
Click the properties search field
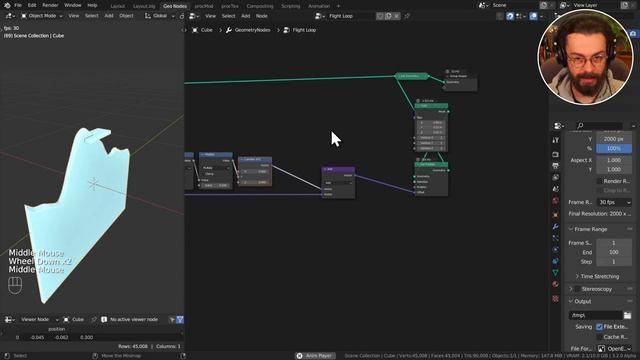coord(599,126)
